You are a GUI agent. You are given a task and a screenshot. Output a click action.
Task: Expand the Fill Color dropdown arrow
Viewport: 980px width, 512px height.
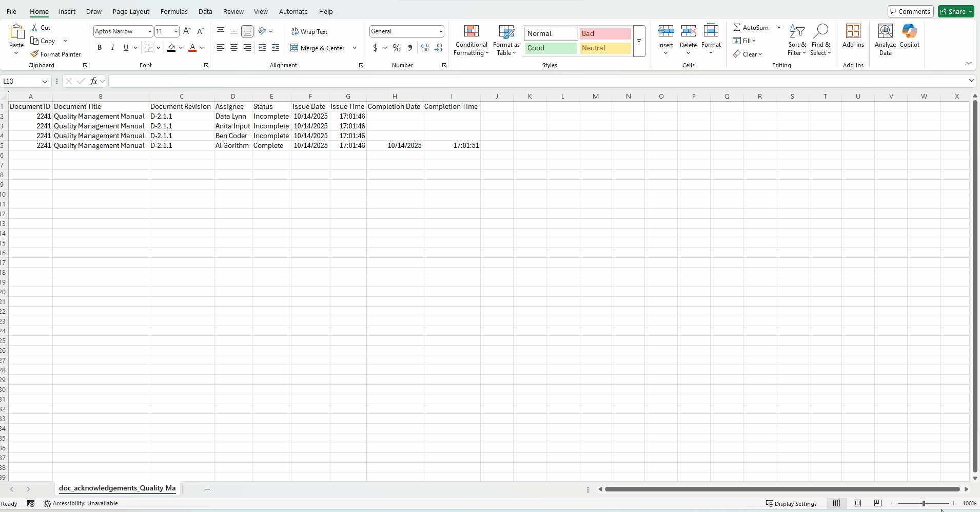(x=181, y=48)
